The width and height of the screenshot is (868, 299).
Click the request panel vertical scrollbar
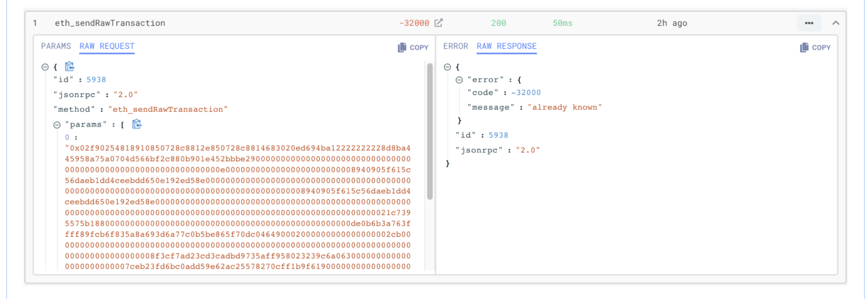point(430,131)
